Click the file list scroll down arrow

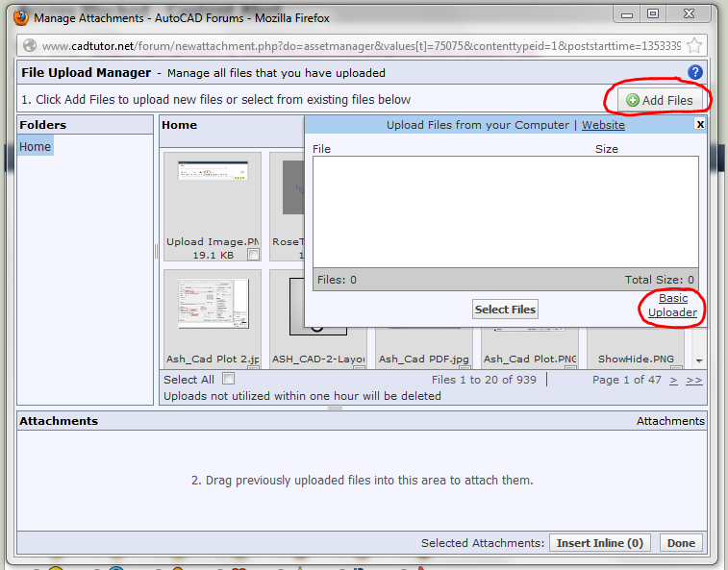pos(699,360)
